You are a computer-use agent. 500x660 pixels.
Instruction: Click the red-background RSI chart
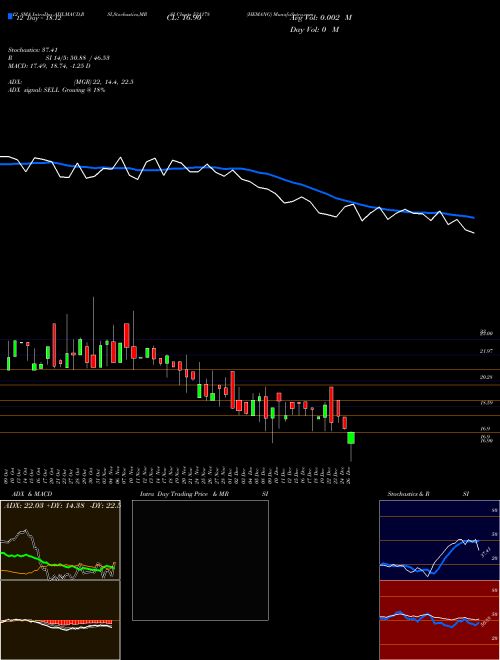point(439,620)
